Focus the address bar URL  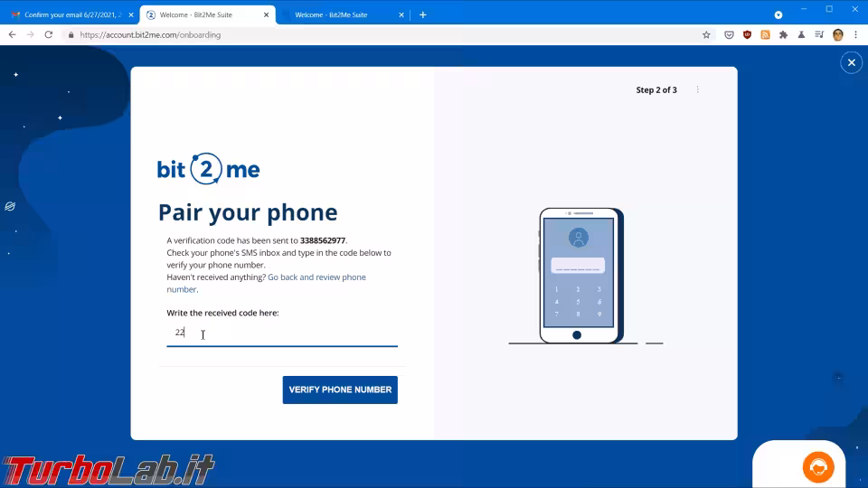tap(150, 35)
